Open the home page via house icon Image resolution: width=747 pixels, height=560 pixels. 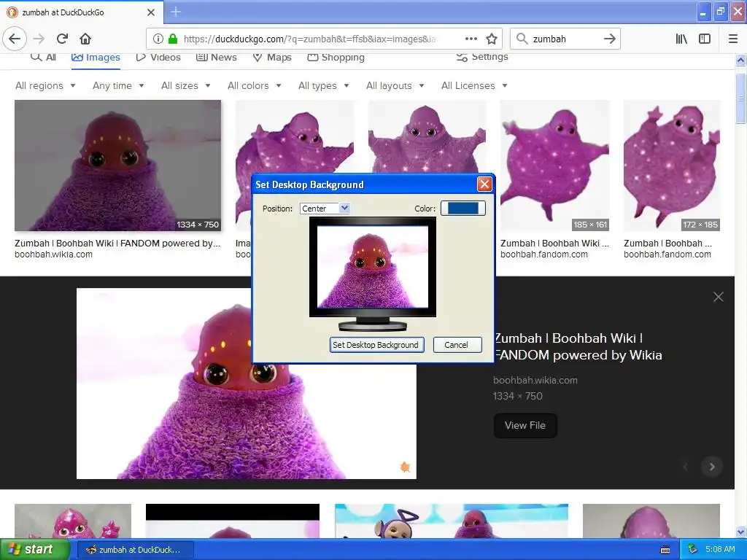pyautogui.click(x=85, y=39)
